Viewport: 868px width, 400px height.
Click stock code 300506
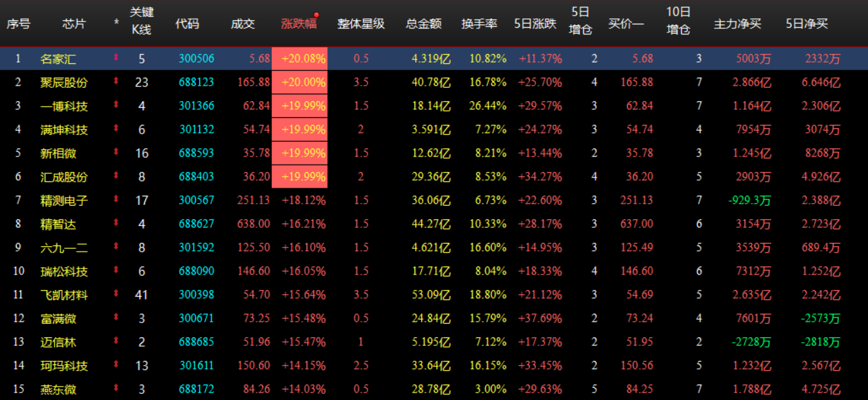click(x=196, y=59)
